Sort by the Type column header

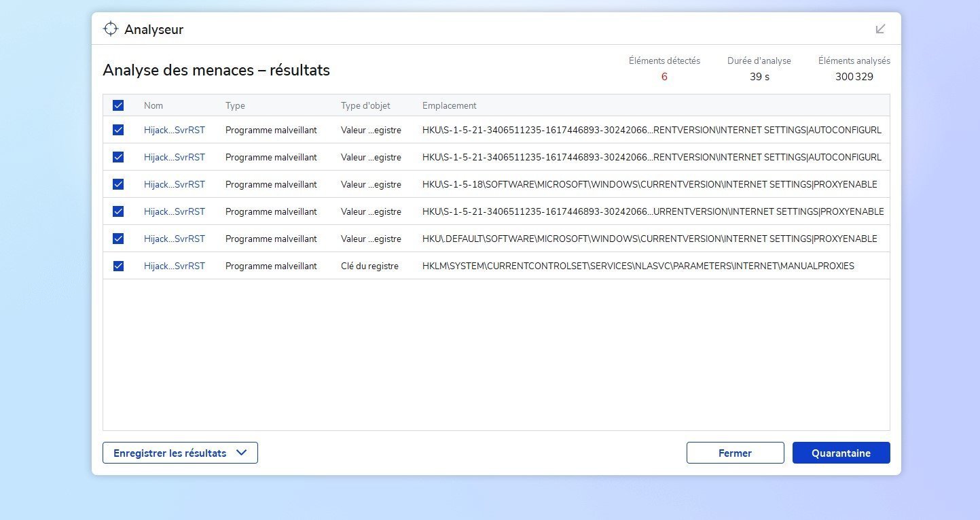pyautogui.click(x=235, y=105)
